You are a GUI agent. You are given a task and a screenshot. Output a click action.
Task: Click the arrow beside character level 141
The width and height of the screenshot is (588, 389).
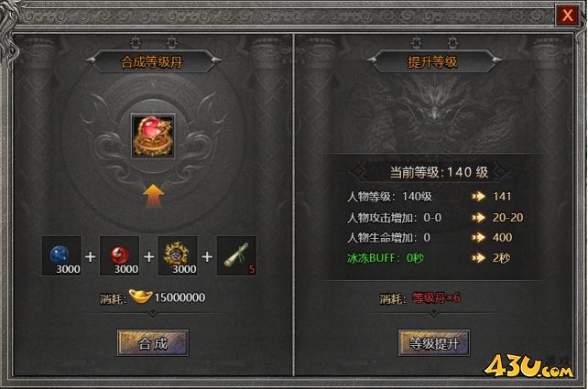pos(478,197)
